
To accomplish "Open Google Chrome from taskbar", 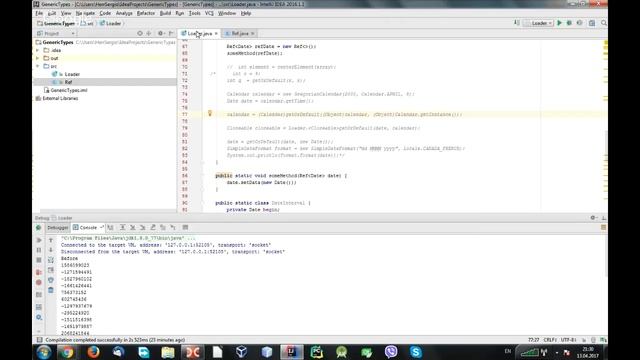I will coord(68,352).
